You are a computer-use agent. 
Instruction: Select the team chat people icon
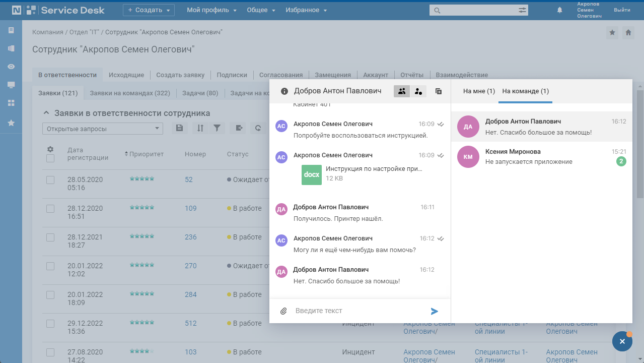click(402, 91)
